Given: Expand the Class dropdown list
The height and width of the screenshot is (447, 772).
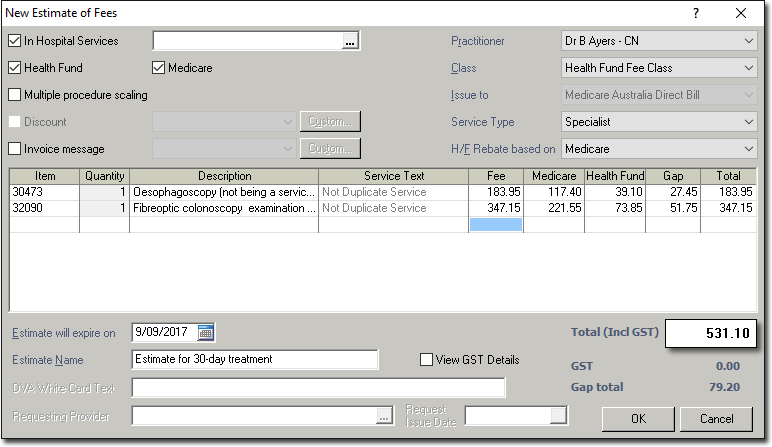Looking at the screenshot, I should coord(658,68).
